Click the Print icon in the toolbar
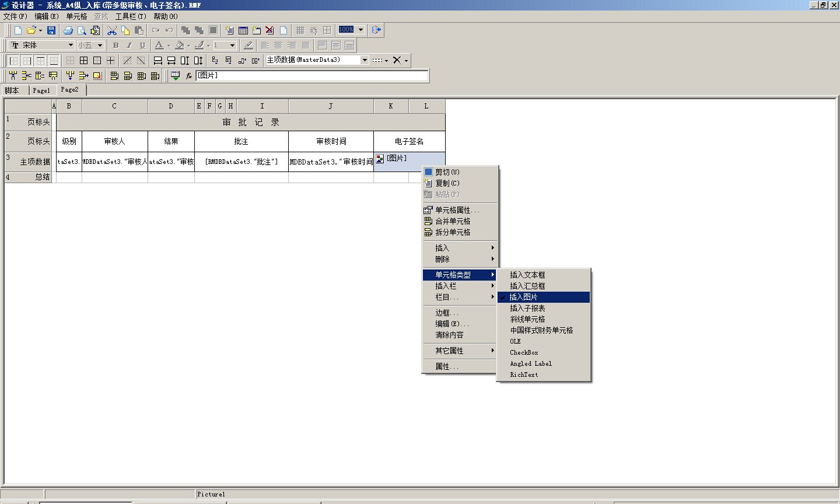 pos(68,30)
